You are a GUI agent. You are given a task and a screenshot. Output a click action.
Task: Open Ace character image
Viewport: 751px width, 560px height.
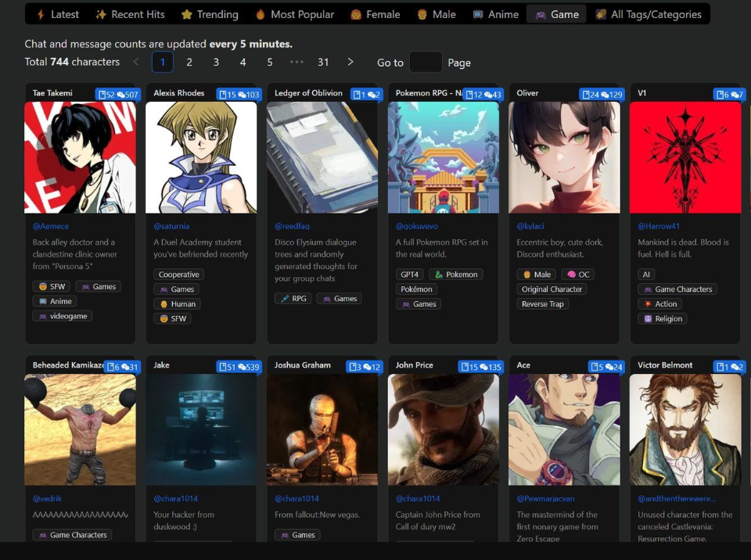coord(564,429)
